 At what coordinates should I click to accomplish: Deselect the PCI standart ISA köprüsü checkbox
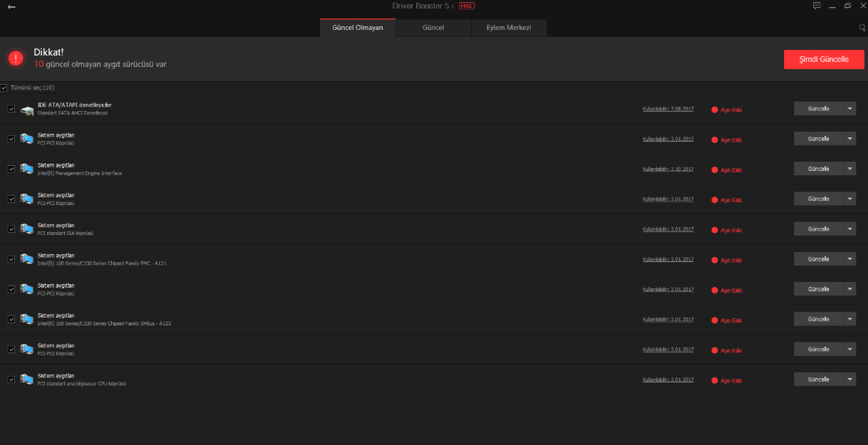[11, 229]
